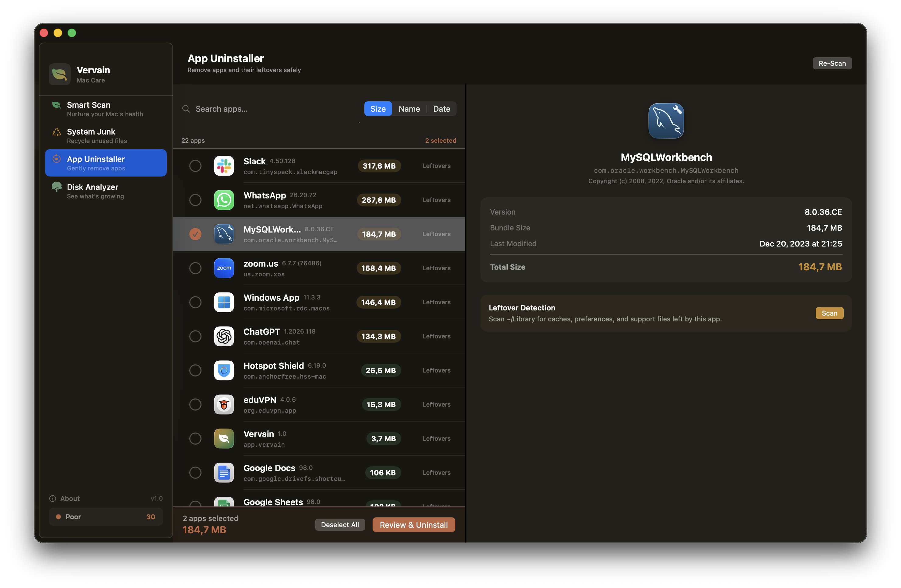Click Leftovers label for zoom.us
The image size is (901, 588).
click(436, 268)
